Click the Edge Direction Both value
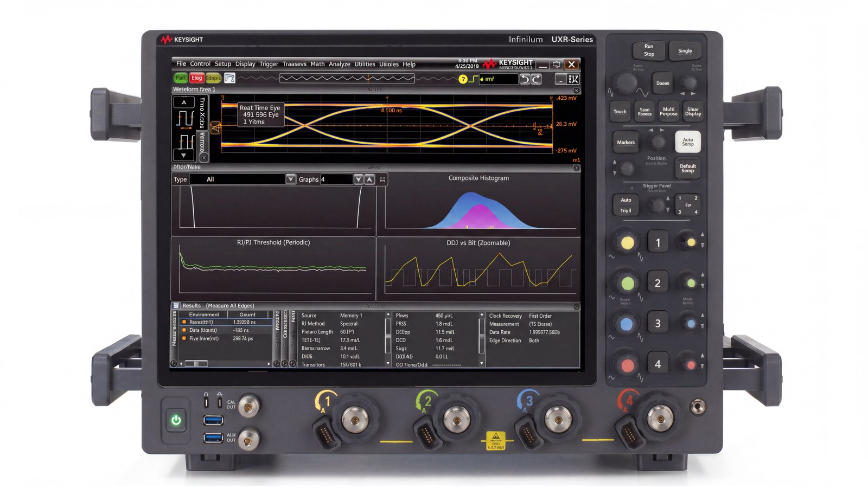The width and height of the screenshot is (868, 488). pyautogui.click(x=534, y=341)
